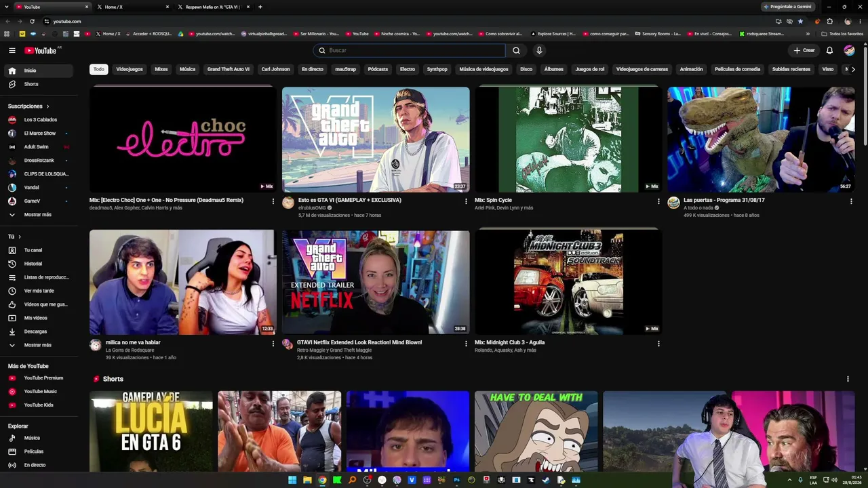Switch to the Home / X browser tab
868x488 pixels.
point(132,7)
